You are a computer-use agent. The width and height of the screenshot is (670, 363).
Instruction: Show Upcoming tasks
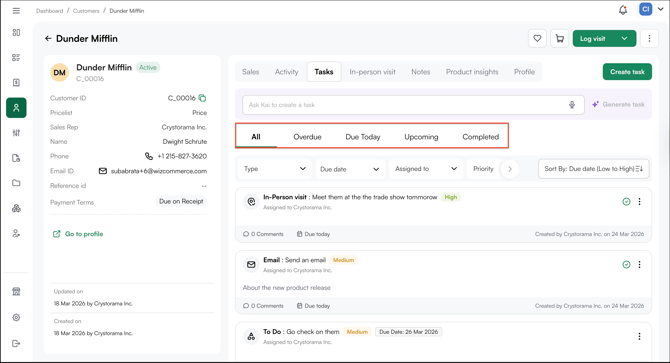(421, 137)
